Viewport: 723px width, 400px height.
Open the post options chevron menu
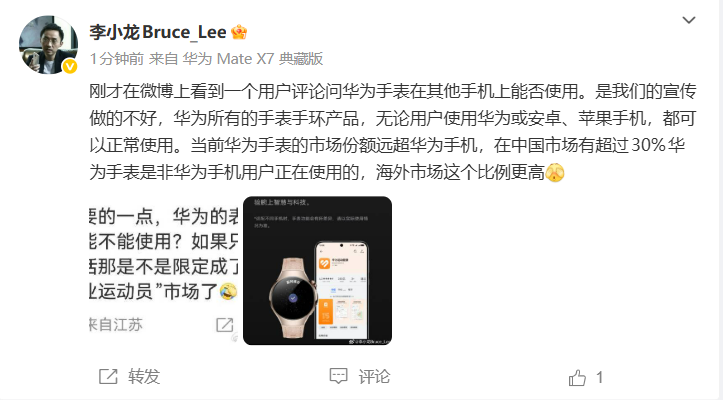click(x=688, y=20)
